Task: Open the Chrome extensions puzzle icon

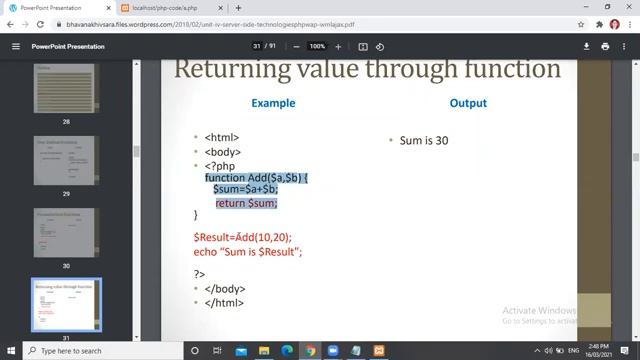Action: 599,24
